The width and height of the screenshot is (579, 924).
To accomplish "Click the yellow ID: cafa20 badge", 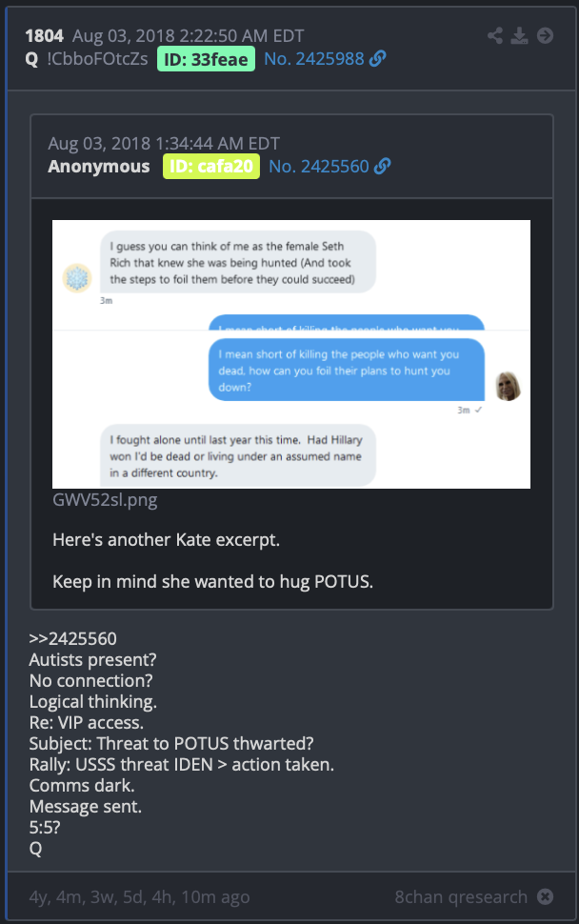I will [211, 166].
